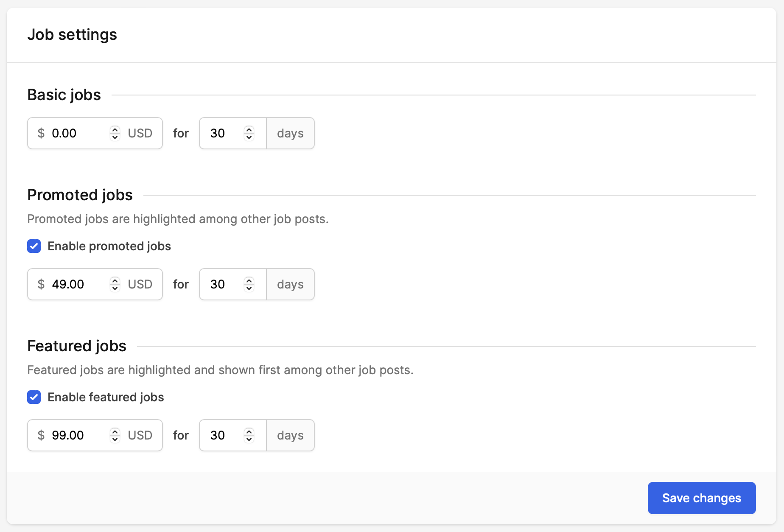Image resolution: width=784 pixels, height=532 pixels.
Task: Increase the Featured jobs days stepper
Action: coord(249,431)
